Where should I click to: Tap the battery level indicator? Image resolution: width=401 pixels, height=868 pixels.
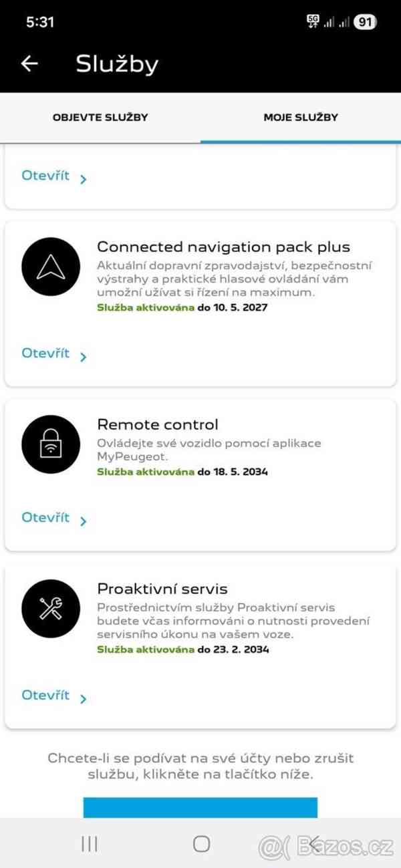click(x=365, y=22)
